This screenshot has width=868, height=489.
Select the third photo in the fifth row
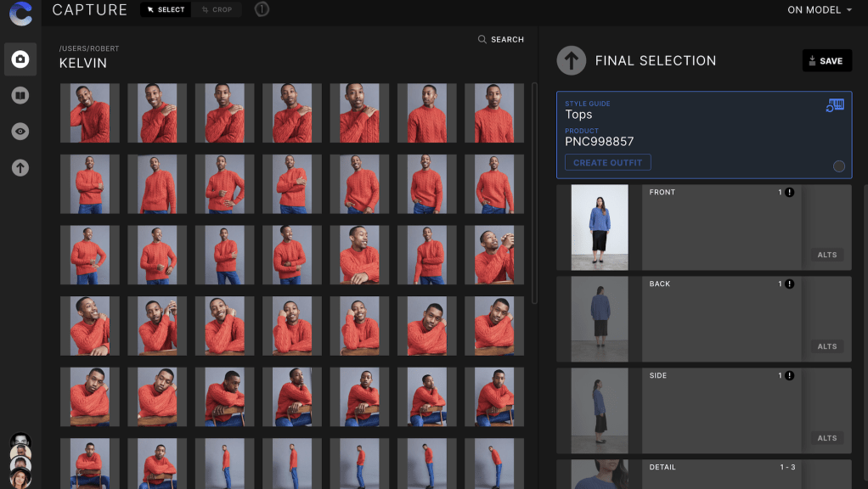point(224,397)
